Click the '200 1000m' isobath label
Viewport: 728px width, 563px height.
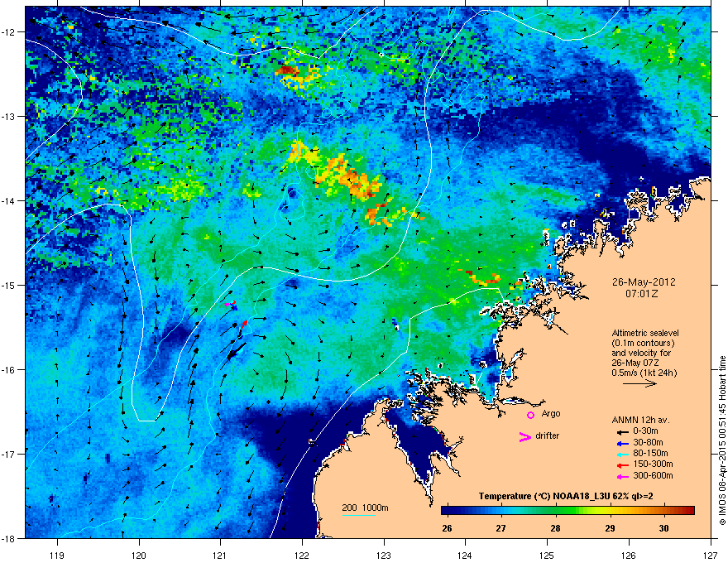coord(365,508)
